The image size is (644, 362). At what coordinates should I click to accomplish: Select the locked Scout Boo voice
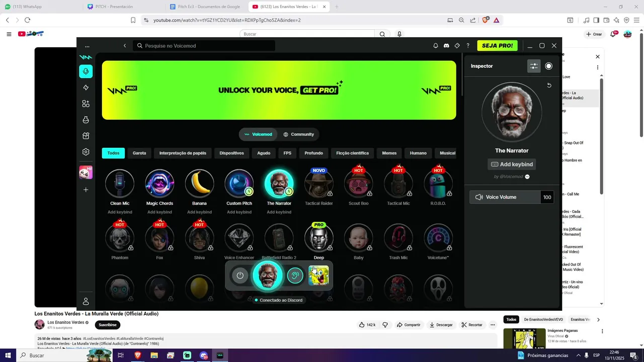coord(359,183)
